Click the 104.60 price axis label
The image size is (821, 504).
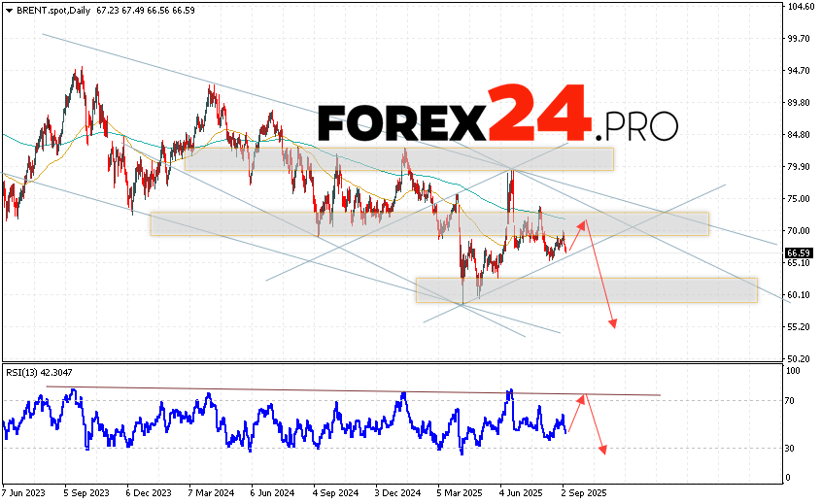click(x=800, y=7)
